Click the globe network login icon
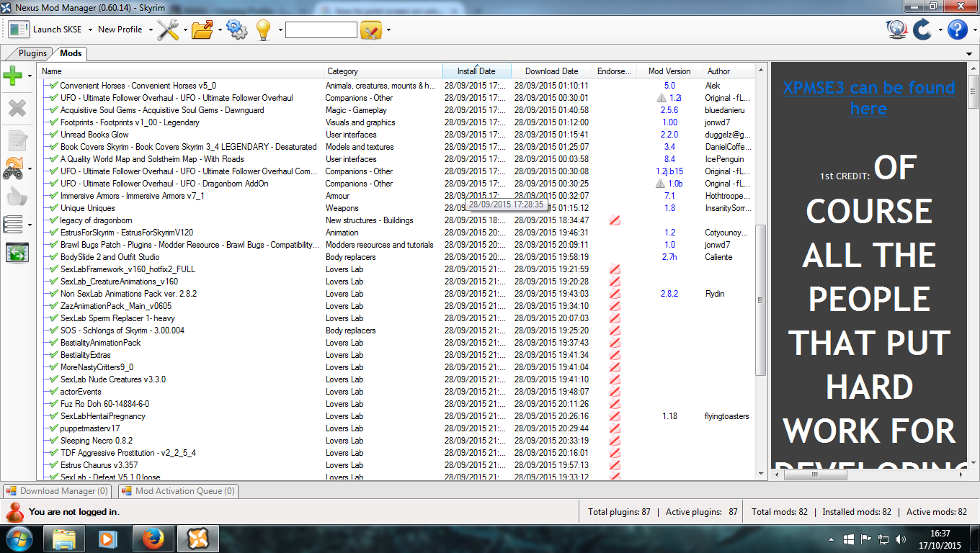This screenshot has width=980, height=553. click(x=896, y=30)
